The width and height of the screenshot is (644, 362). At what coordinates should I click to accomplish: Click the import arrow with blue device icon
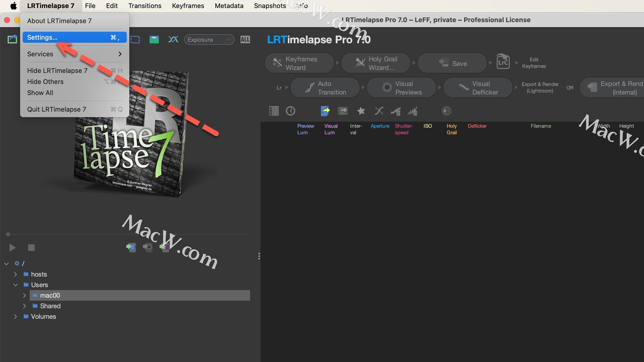pyautogui.click(x=131, y=247)
